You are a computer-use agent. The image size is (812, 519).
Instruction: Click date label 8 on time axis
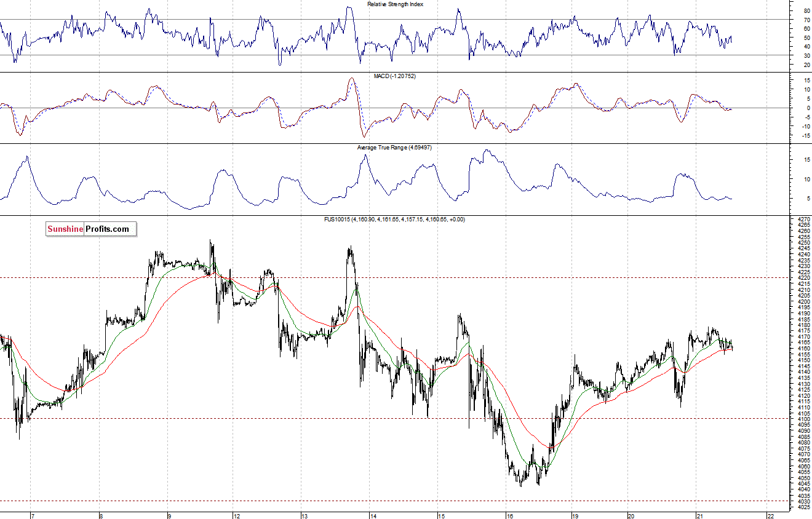(x=101, y=515)
